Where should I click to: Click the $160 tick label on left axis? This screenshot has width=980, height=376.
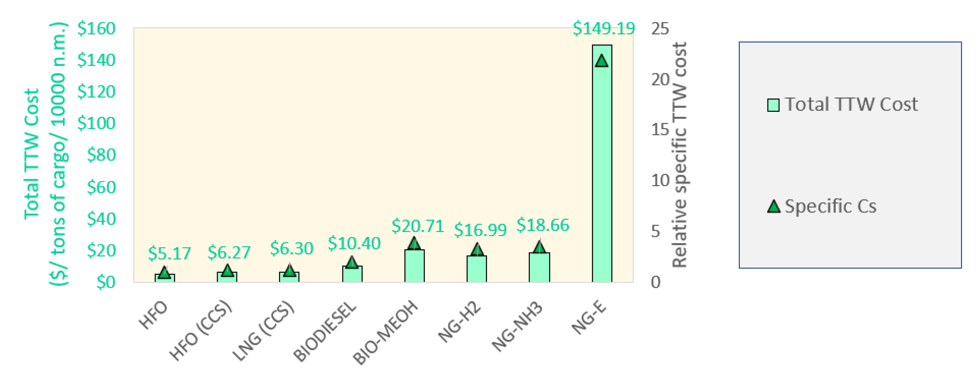click(x=96, y=28)
